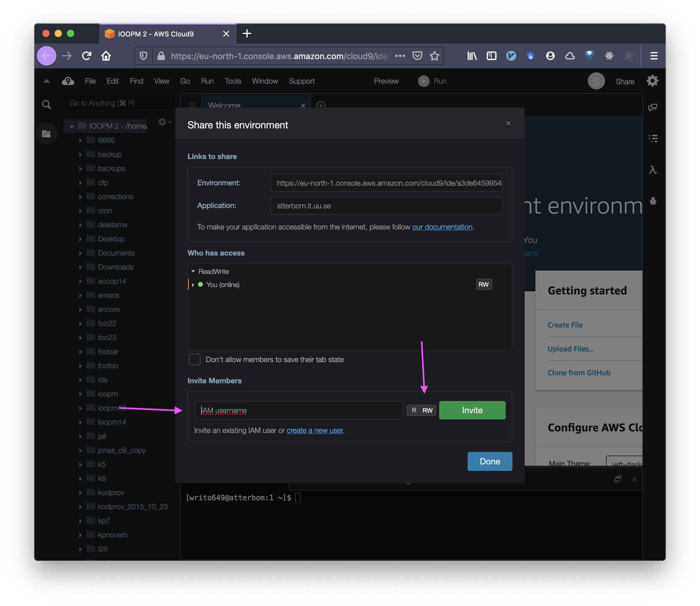The height and width of the screenshot is (606, 700).
Task: Open the Window menu
Action: point(265,81)
